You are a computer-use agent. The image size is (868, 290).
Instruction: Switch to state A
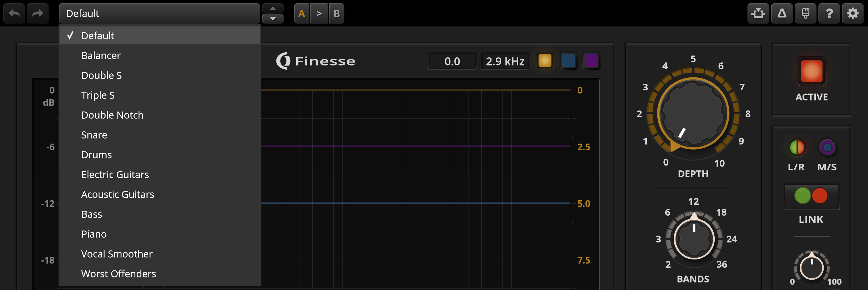coord(302,14)
